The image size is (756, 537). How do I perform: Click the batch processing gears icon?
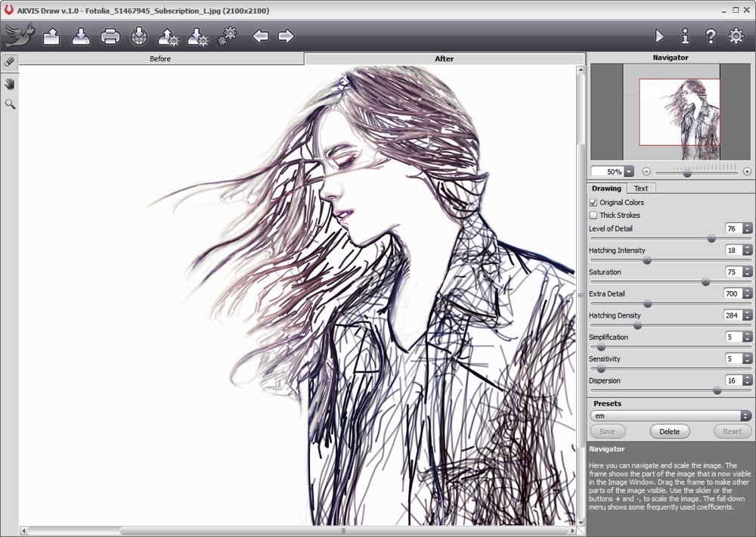227,36
